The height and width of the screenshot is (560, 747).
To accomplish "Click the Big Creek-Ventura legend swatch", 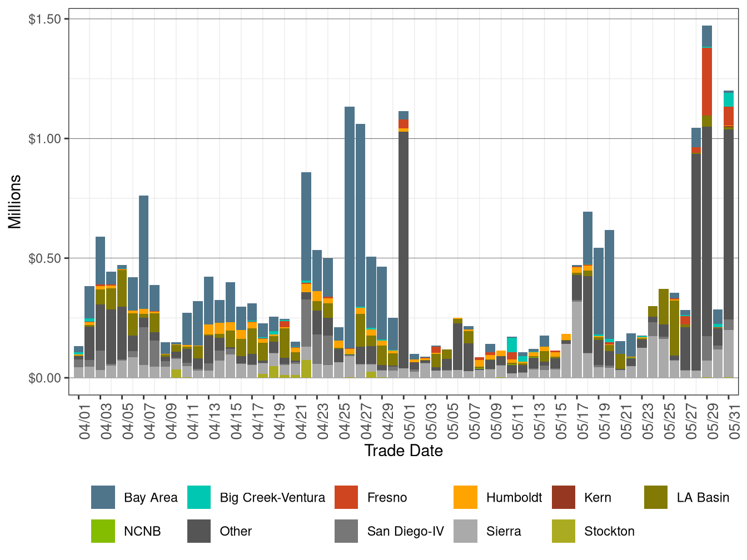I will (x=199, y=497).
